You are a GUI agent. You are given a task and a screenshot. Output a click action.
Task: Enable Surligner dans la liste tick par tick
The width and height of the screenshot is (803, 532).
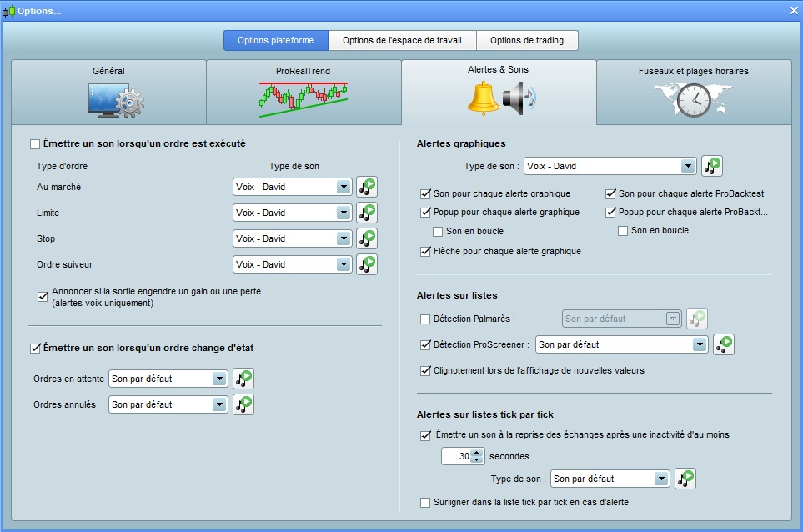coord(425,503)
